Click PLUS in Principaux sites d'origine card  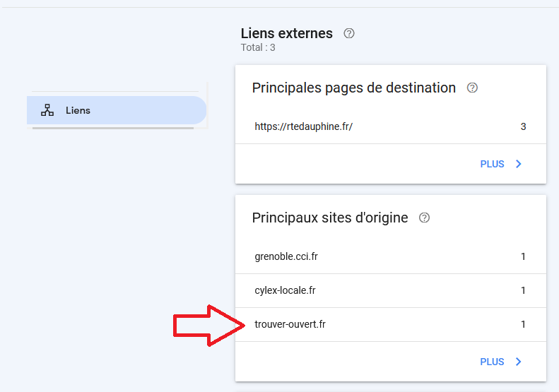pos(492,362)
